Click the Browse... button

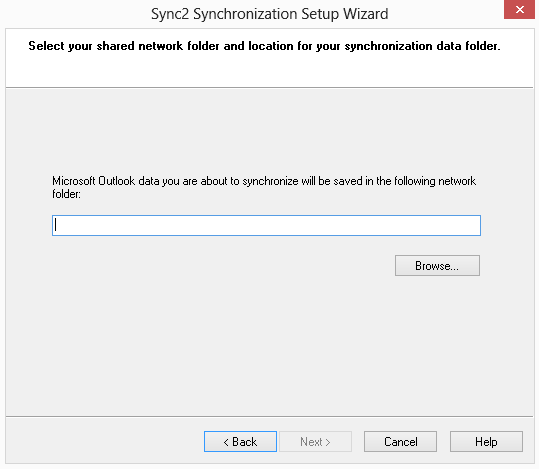tap(437, 265)
